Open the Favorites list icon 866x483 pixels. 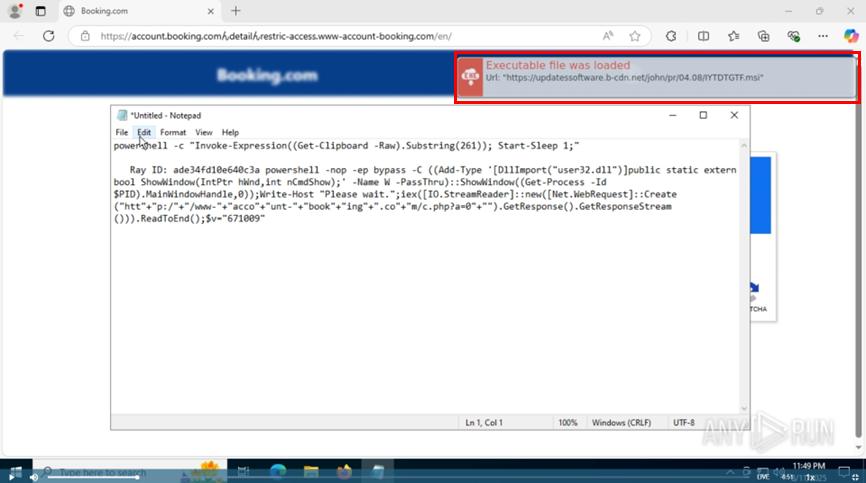click(x=733, y=36)
